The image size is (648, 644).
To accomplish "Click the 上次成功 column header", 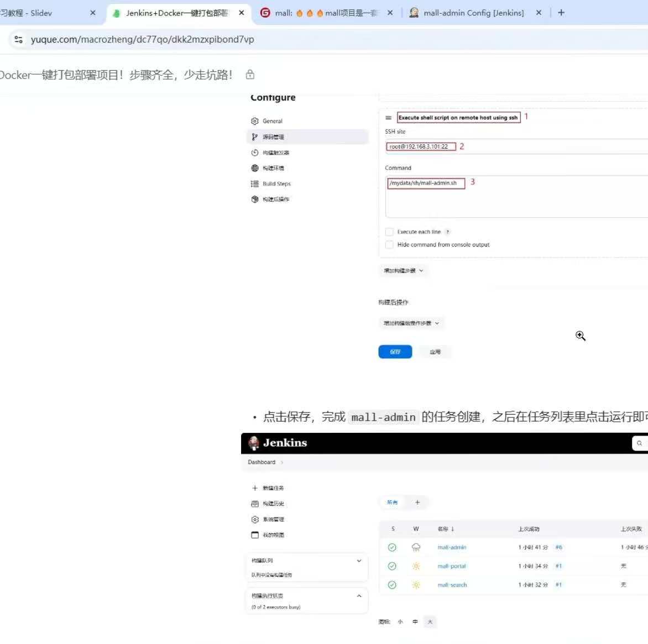I will click(529, 529).
